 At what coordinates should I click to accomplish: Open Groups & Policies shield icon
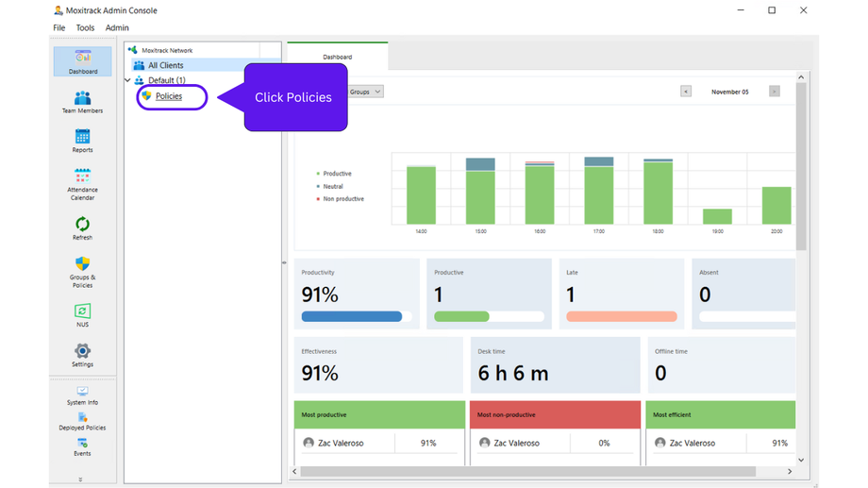pos(82,270)
